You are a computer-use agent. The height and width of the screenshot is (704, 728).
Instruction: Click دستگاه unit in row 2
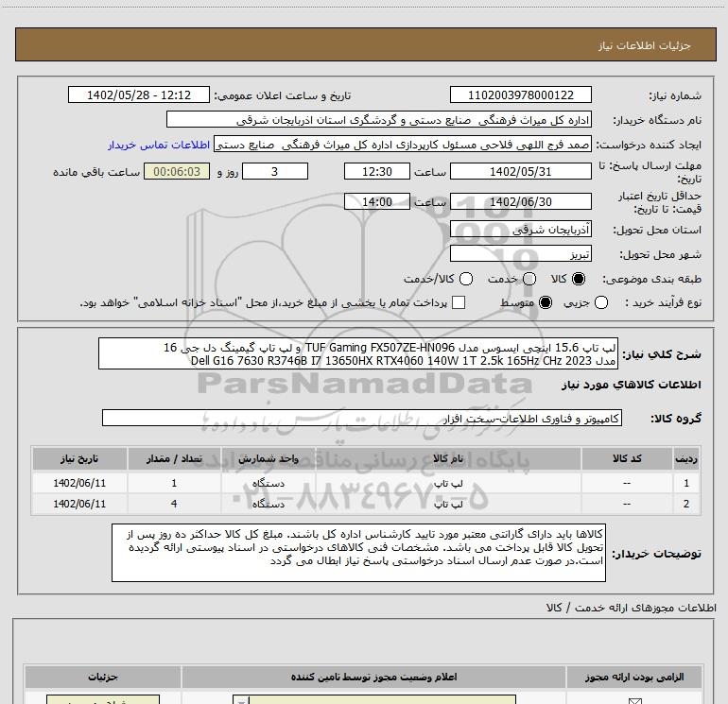tap(269, 504)
